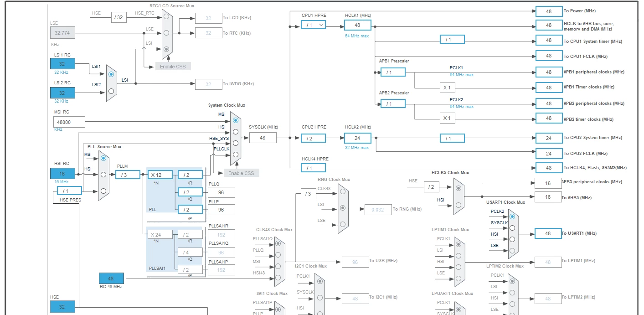The image size is (644, 315).
Task: Open the HCLK4 HPRE prescaler dropdown
Action: [313, 168]
